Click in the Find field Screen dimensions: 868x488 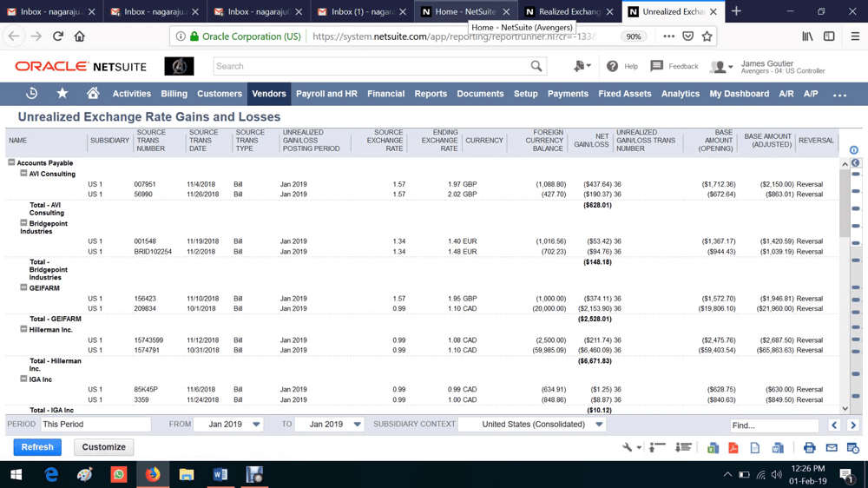774,425
